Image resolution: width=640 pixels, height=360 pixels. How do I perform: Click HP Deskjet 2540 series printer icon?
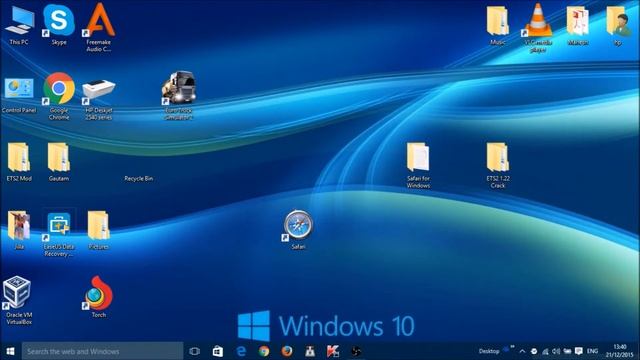click(x=99, y=100)
